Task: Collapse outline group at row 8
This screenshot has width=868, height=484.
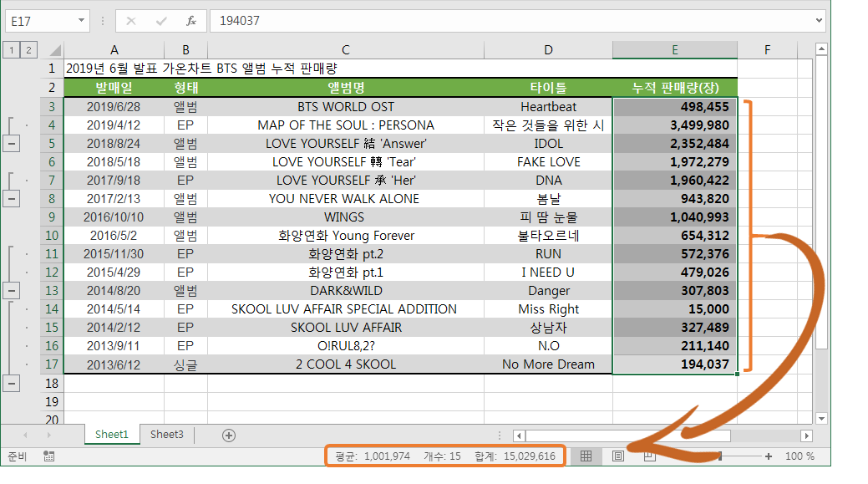Action: point(12,199)
